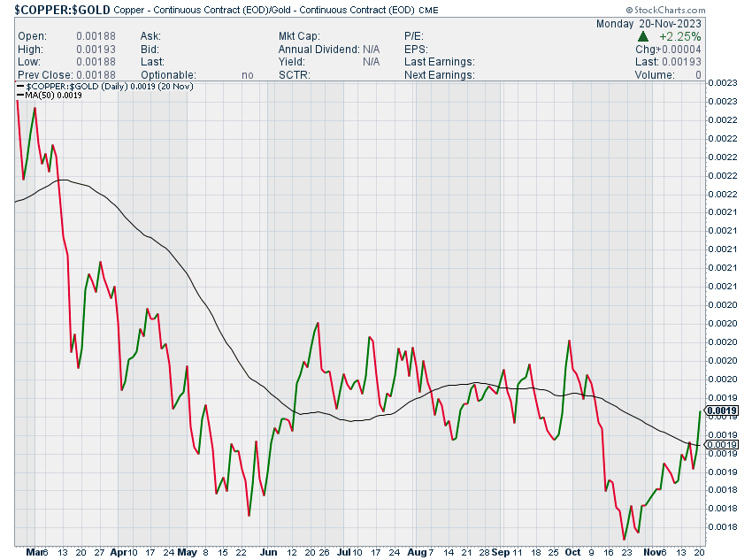
Task: Click the 11 date tick after Sep
Action: pyautogui.click(x=517, y=552)
